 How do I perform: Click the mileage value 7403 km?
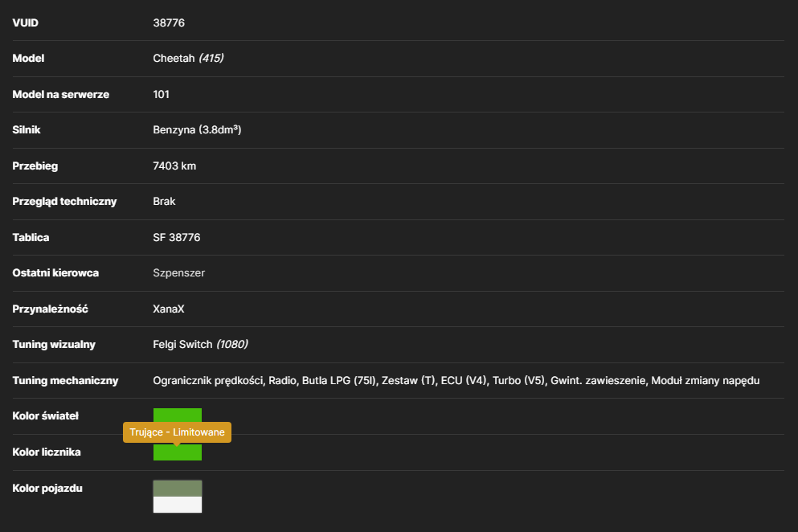click(174, 166)
